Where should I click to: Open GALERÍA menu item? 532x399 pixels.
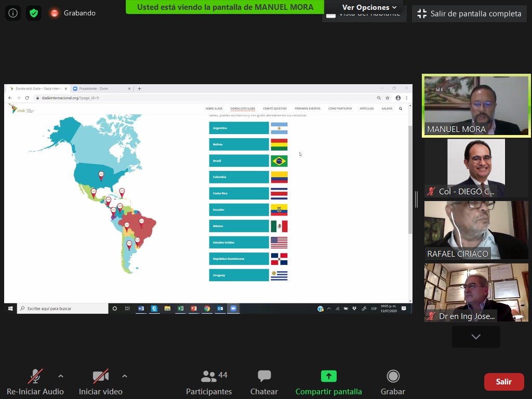click(x=387, y=109)
